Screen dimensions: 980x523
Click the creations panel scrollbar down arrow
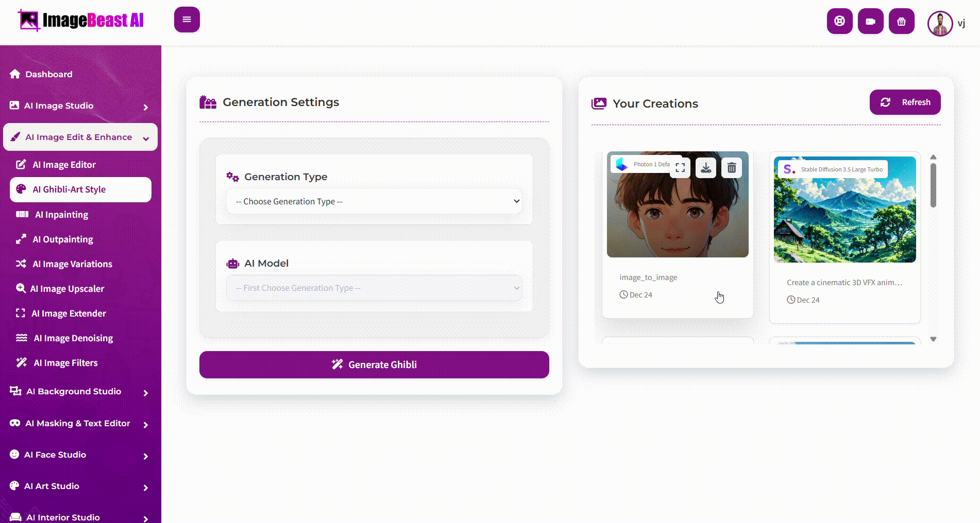(933, 339)
